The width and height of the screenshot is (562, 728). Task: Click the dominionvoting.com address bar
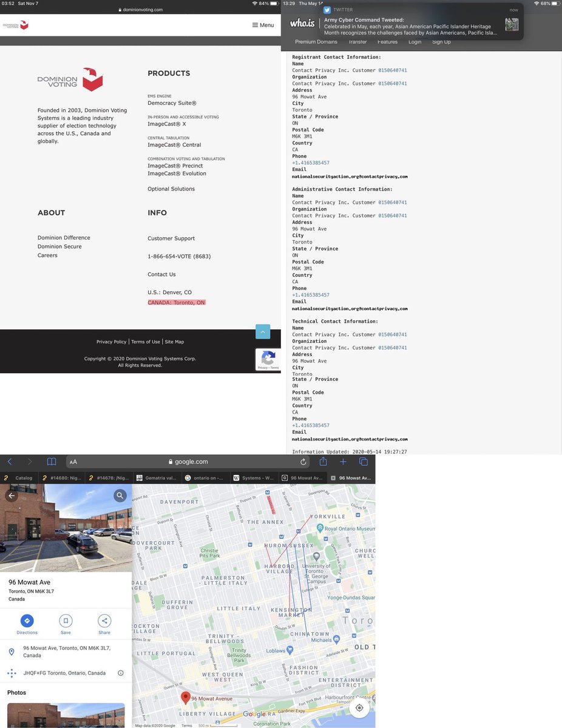140,10
